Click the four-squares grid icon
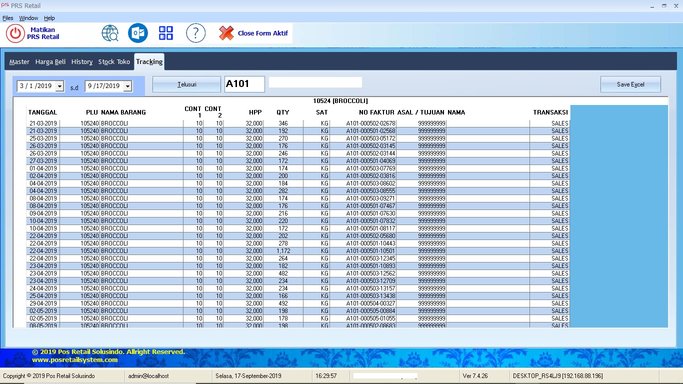The height and width of the screenshot is (384, 683). pos(166,33)
